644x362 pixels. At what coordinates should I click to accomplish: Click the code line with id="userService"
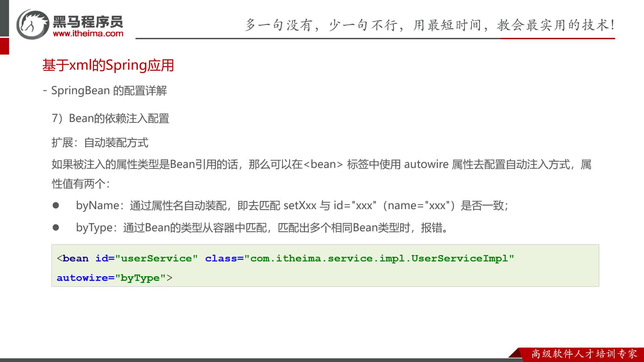[x=285, y=258]
